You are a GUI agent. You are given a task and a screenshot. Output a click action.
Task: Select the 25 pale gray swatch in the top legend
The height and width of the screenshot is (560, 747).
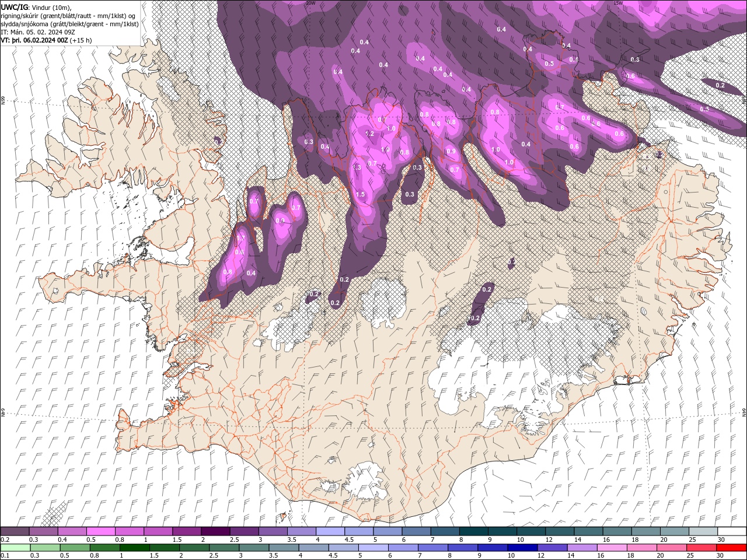[703, 531]
